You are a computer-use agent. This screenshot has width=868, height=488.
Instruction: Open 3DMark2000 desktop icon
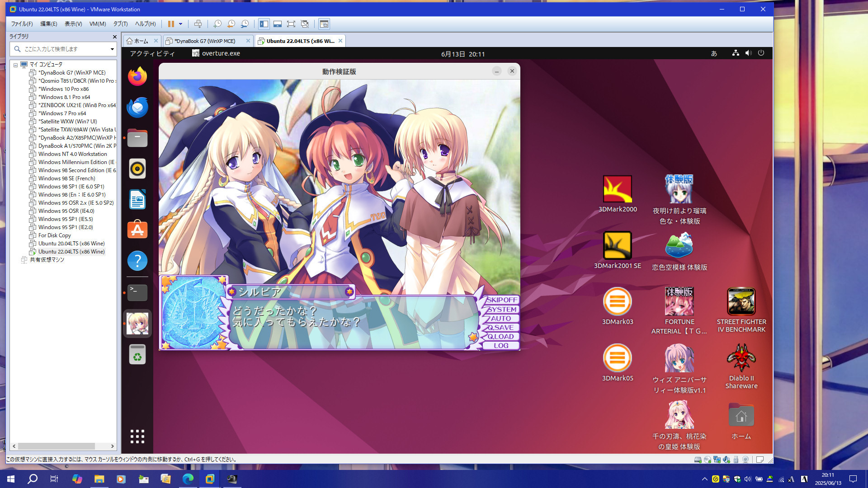coord(618,194)
